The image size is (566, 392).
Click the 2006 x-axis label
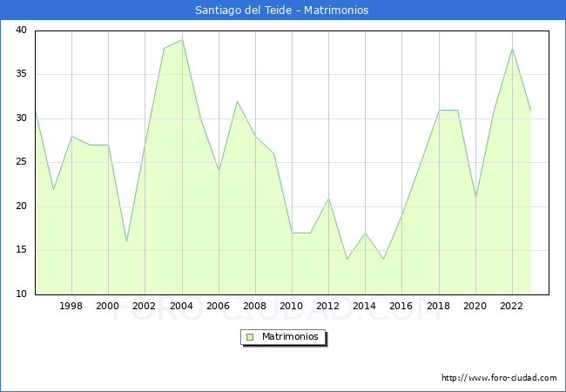[x=219, y=307]
